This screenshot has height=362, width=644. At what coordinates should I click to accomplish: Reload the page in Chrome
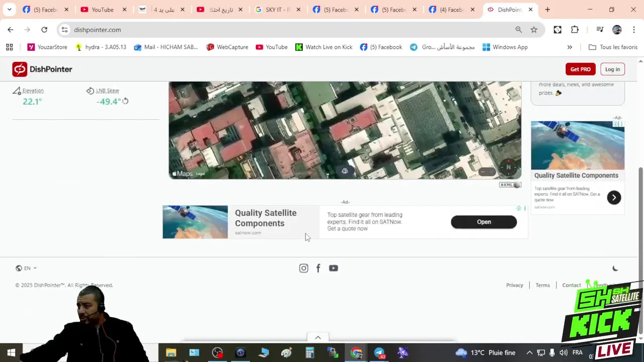(x=44, y=30)
